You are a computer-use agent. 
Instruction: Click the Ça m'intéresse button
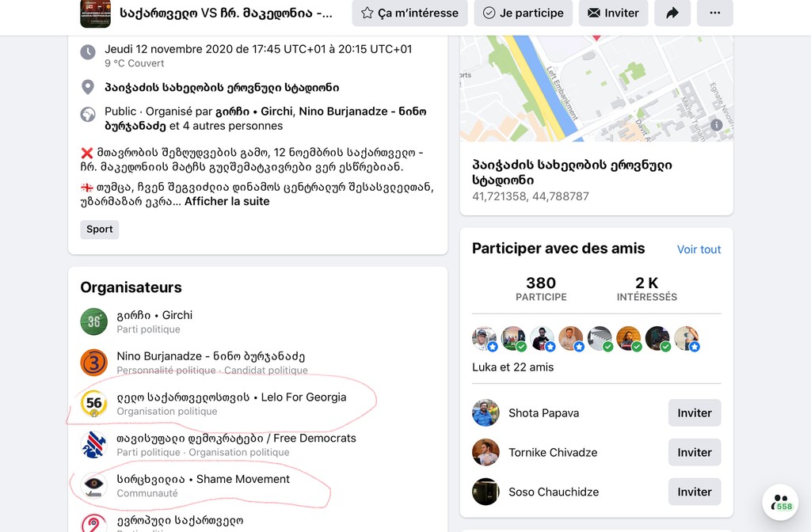[409, 13]
